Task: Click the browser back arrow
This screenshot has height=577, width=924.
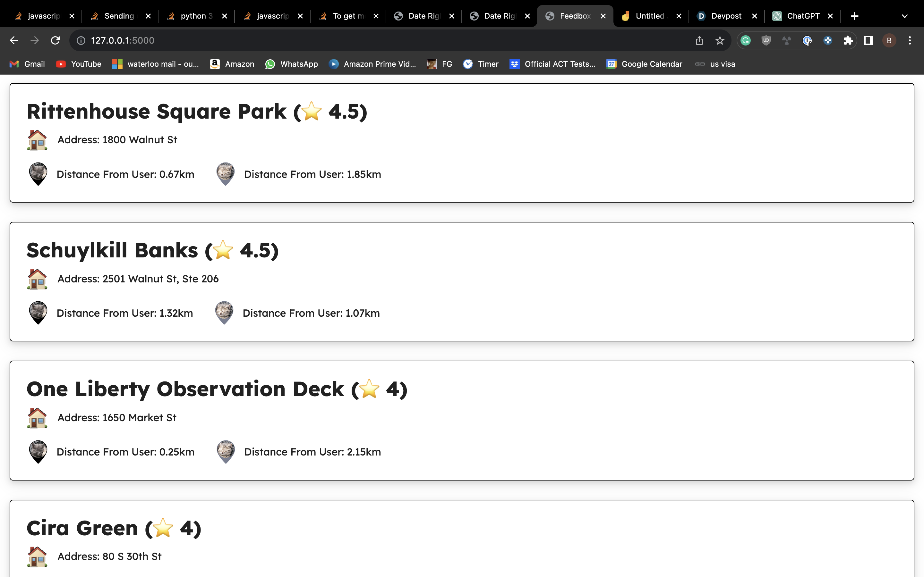Action: click(14, 40)
